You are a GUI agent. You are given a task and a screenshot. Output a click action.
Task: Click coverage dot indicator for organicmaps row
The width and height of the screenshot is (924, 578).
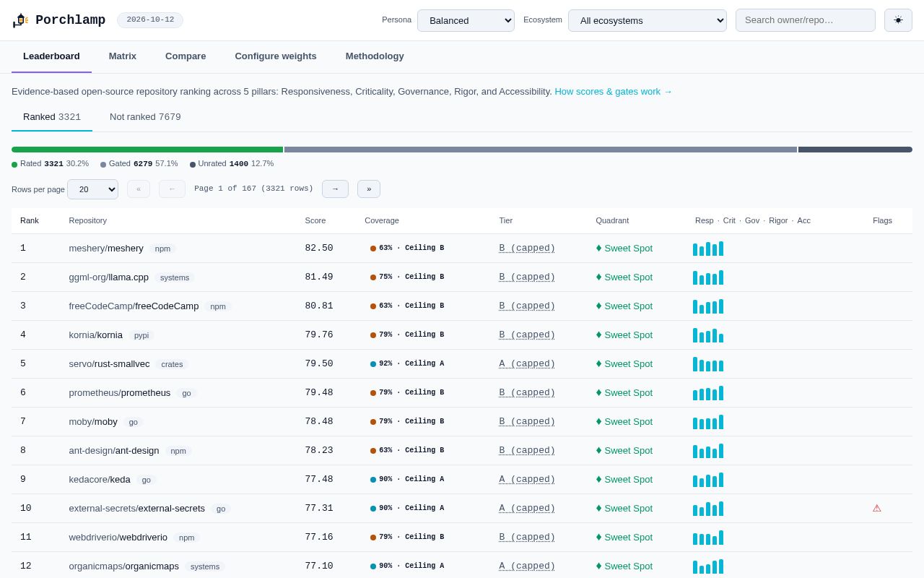click(373, 566)
